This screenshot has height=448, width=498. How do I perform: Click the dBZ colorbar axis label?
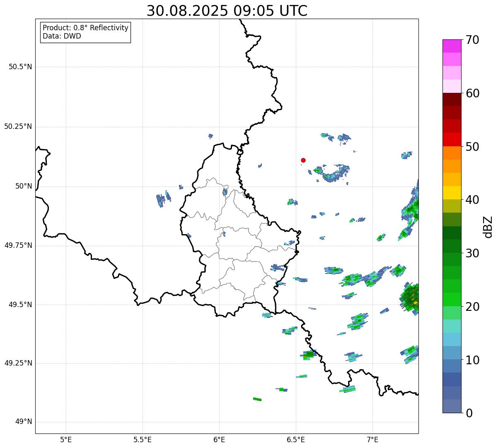(x=488, y=226)
